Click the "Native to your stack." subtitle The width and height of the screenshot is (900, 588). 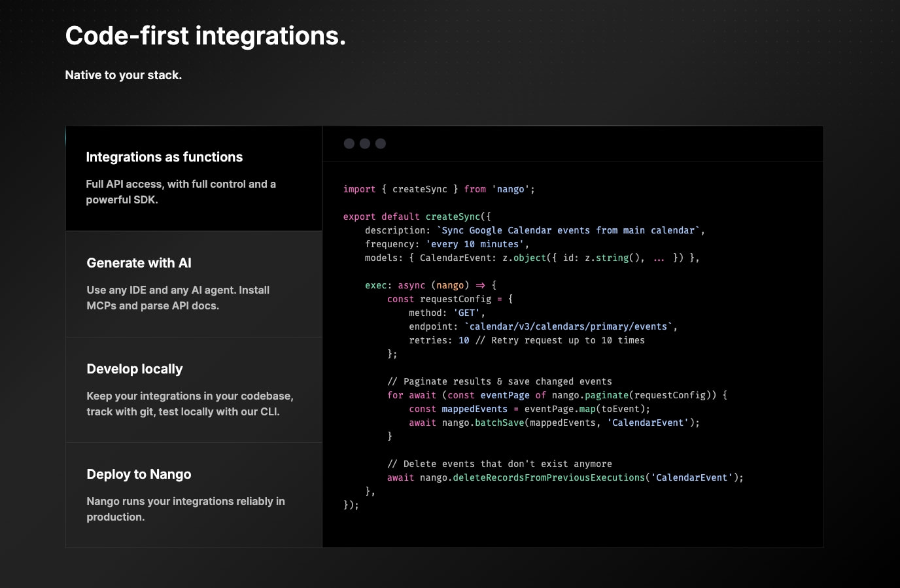124,75
